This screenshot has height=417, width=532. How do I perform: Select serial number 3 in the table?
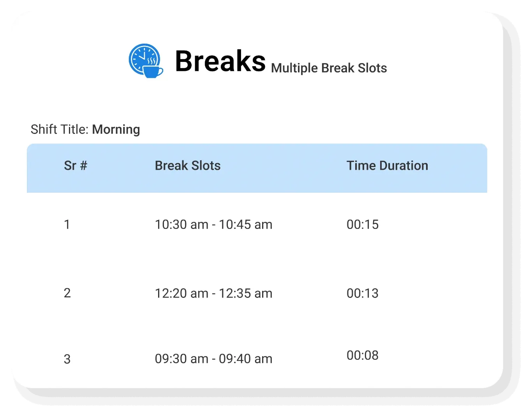coord(67,359)
